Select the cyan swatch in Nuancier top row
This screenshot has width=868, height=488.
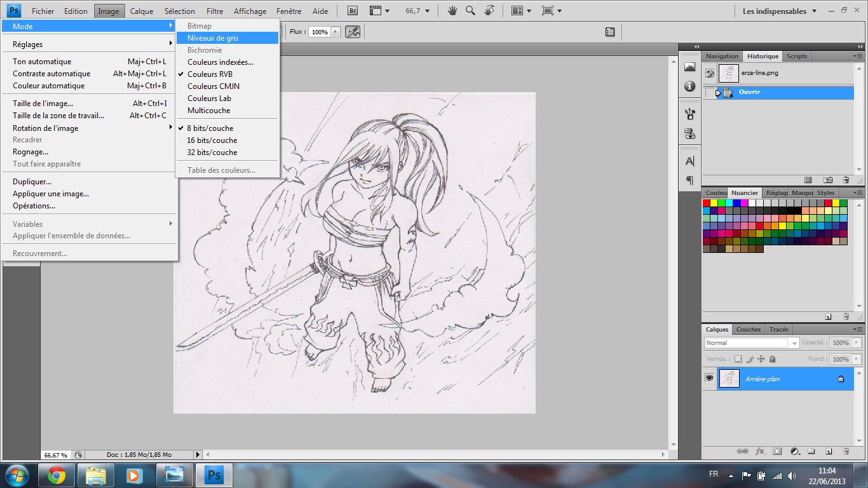pyautogui.click(x=729, y=203)
